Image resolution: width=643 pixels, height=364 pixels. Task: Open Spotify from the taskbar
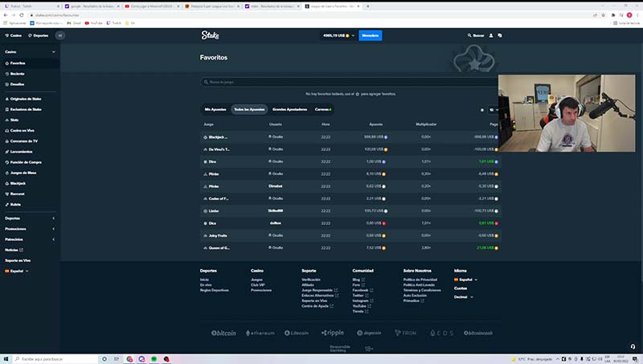coord(154,359)
